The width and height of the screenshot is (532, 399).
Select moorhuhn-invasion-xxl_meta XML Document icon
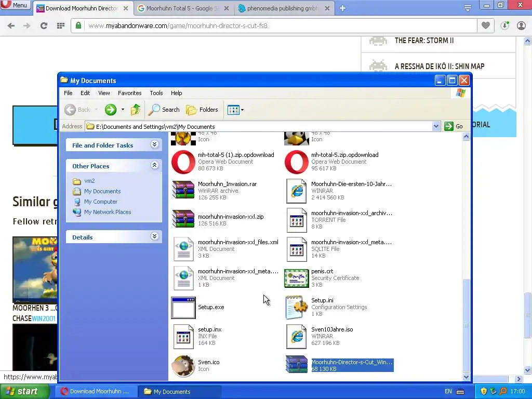[183, 278]
